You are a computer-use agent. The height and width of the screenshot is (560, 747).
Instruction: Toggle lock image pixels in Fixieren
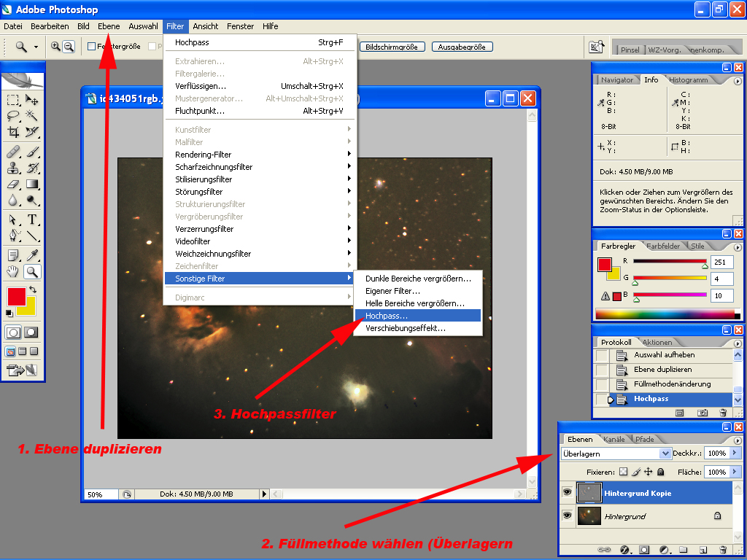click(x=636, y=472)
